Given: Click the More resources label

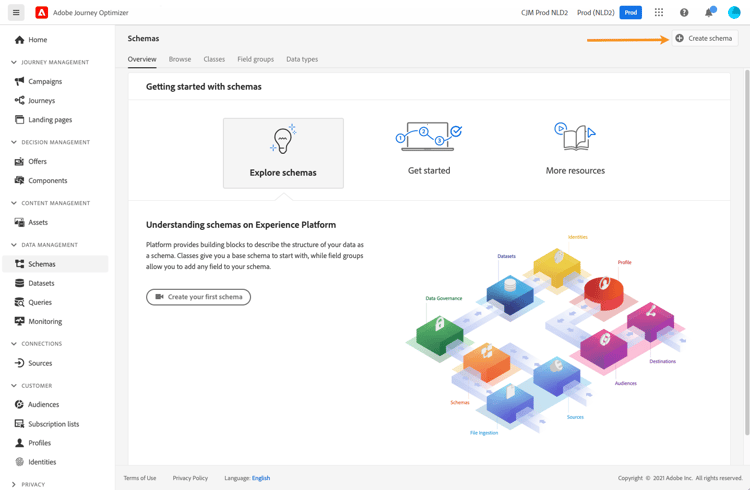Looking at the screenshot, I should [x=575, y=170].
